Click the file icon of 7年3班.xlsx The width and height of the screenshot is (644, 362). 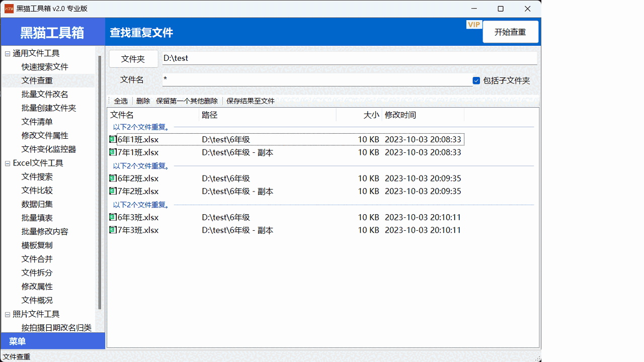pos(113,230)
